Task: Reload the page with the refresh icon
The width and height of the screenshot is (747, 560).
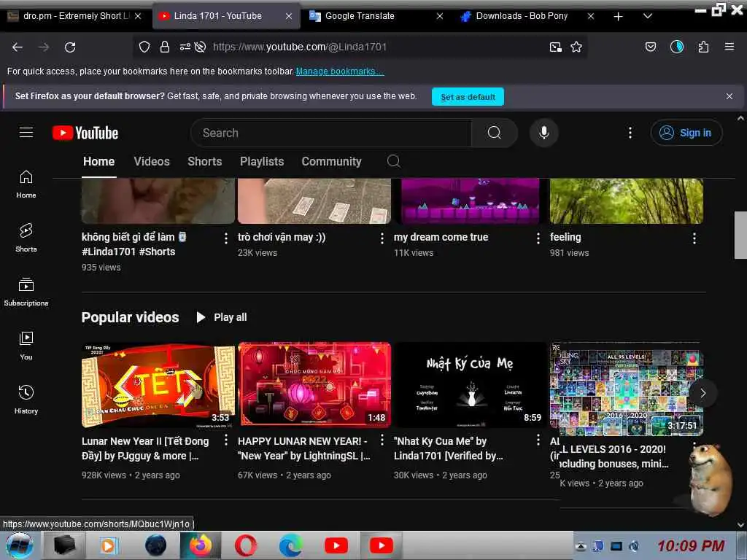Action: click(70, 47)
